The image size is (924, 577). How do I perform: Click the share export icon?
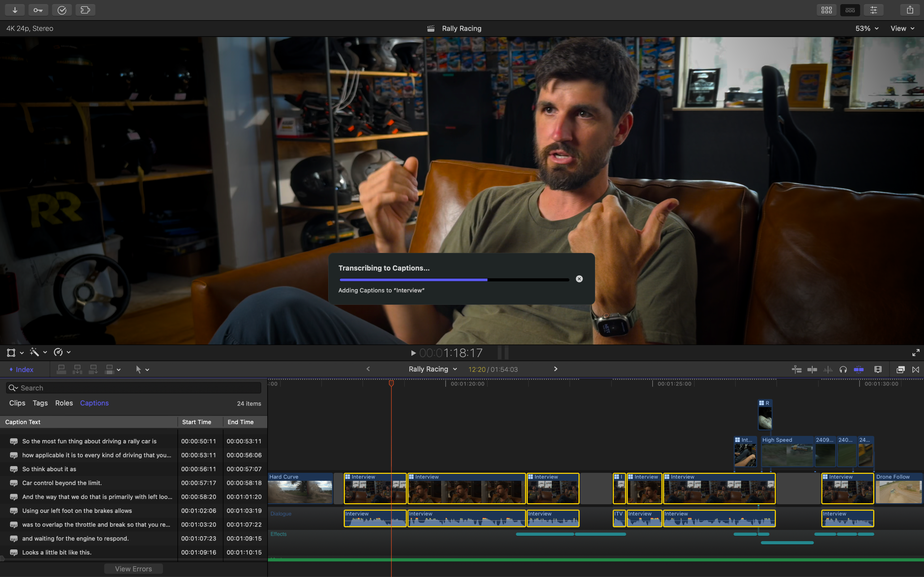coord(910,10)
